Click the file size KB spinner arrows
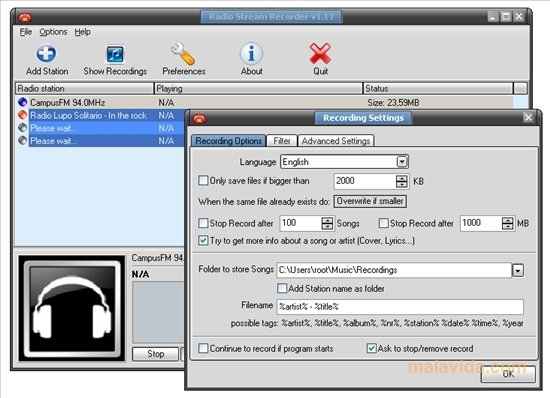The width and height of the screenshot is (550, 398). (x=402, y=181)
